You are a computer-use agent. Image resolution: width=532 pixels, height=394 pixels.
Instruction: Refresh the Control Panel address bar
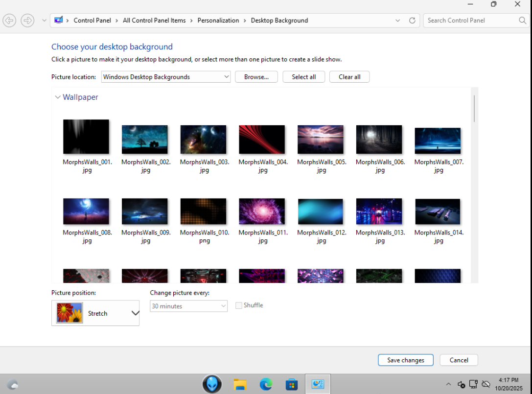412,21
